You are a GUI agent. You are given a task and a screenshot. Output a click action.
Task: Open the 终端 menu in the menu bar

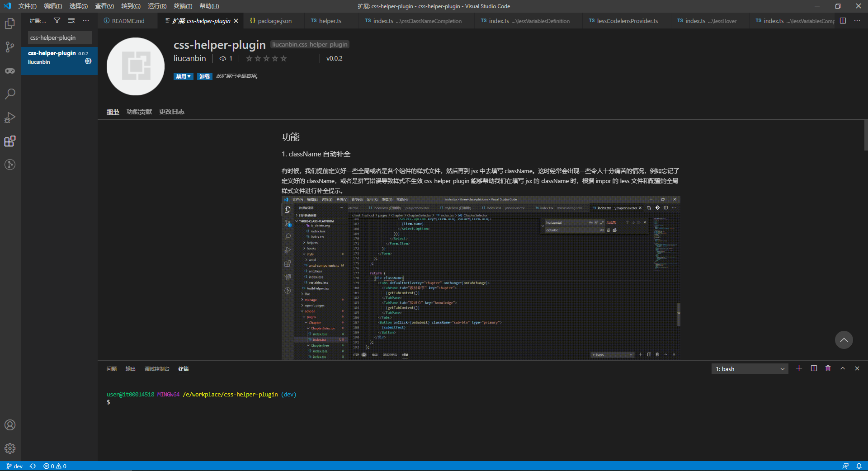coord(183,6)
